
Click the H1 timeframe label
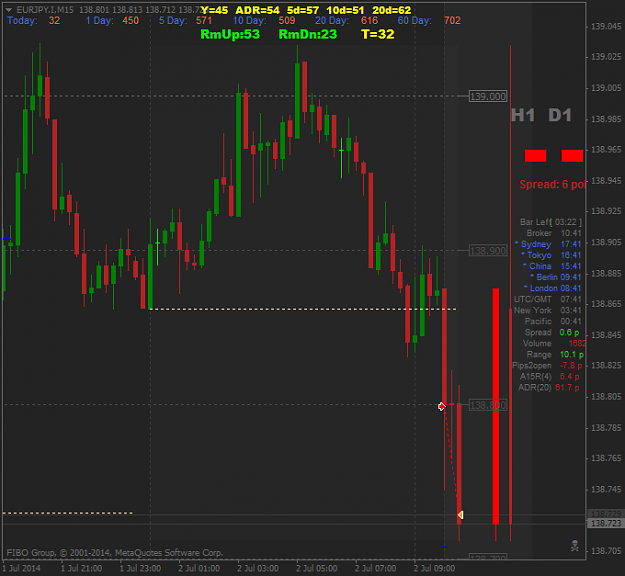pyautogui.click(x=523, y=115)
